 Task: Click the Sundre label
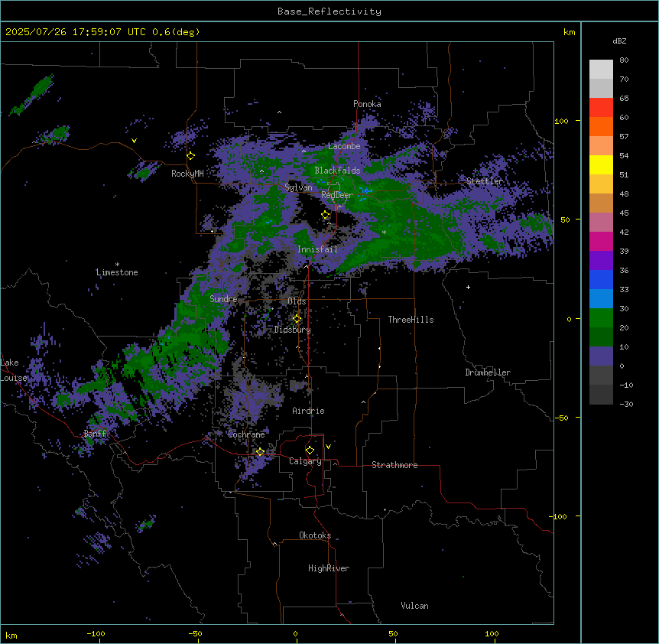[x=223, y=299]
